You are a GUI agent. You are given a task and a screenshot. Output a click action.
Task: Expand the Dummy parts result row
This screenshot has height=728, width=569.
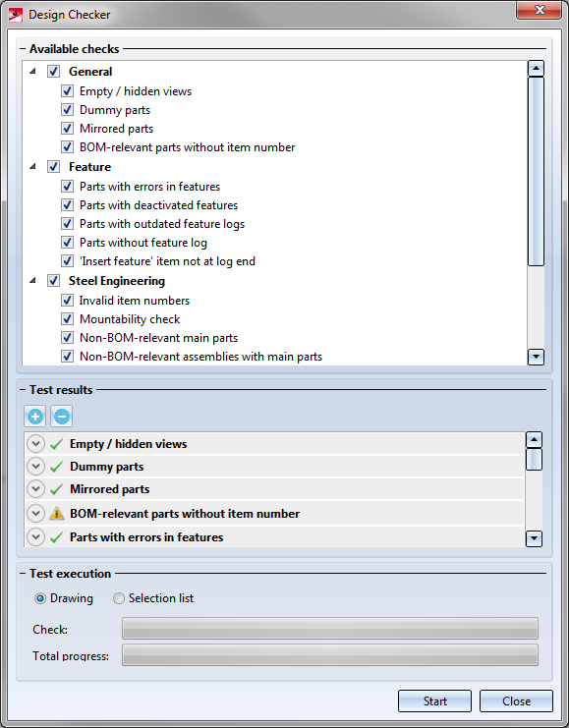coord(35,466)
